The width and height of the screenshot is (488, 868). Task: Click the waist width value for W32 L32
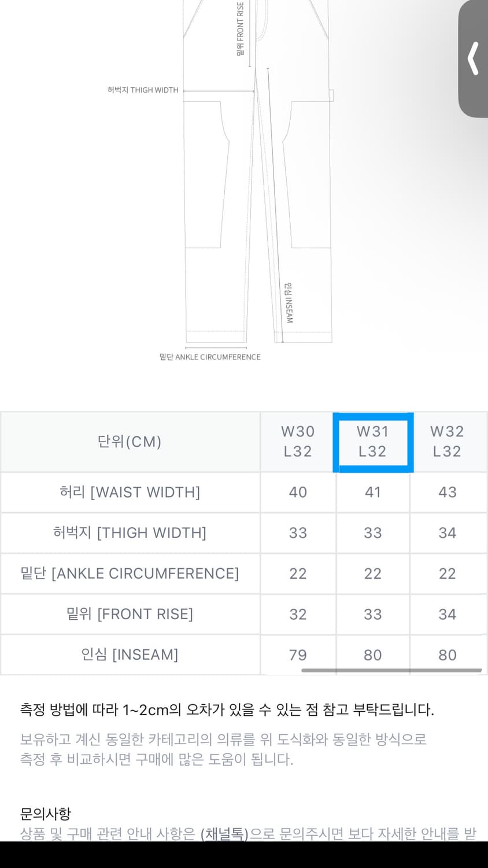(x=447, y=492)
